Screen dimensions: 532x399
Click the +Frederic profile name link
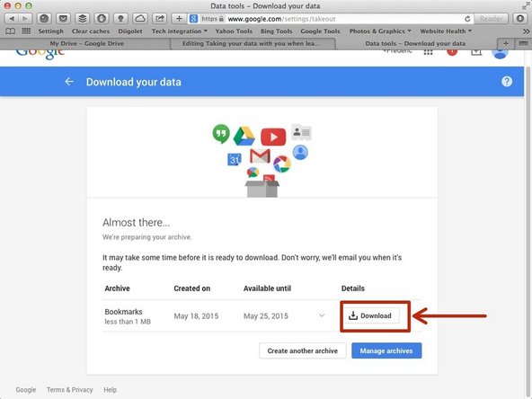(397, 51)
